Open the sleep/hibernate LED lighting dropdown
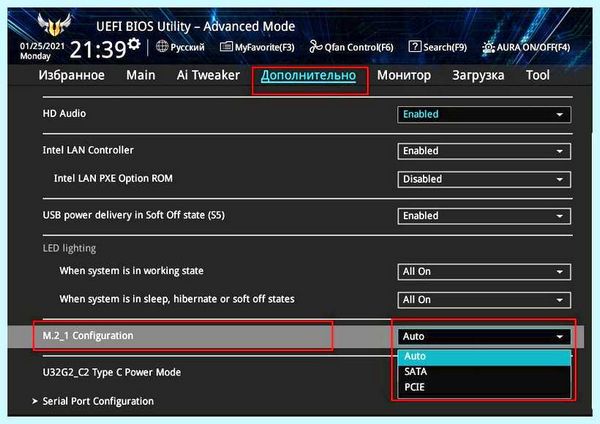The height and width of the screenshot is (424, 600). point(484,300)
